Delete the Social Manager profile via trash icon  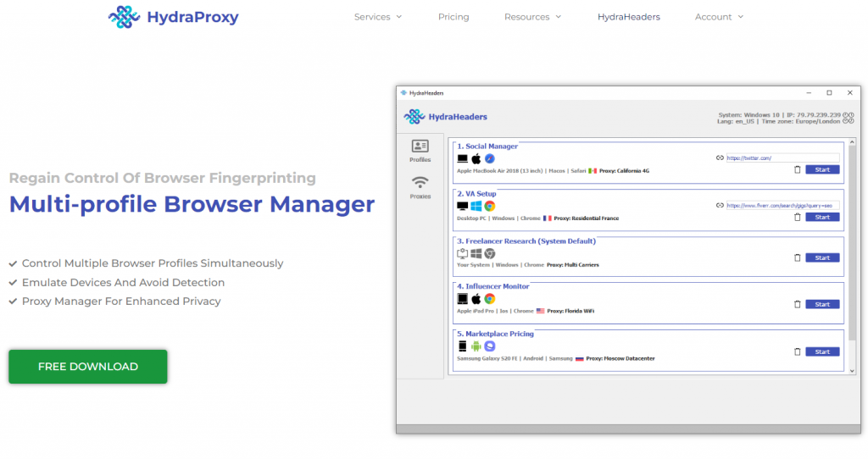(x=797, y=169)
